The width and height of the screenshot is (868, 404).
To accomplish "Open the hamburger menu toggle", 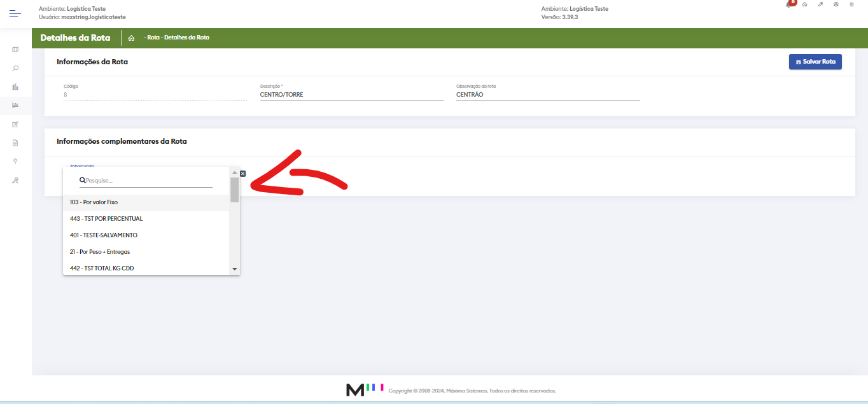I will coord(15,13).
